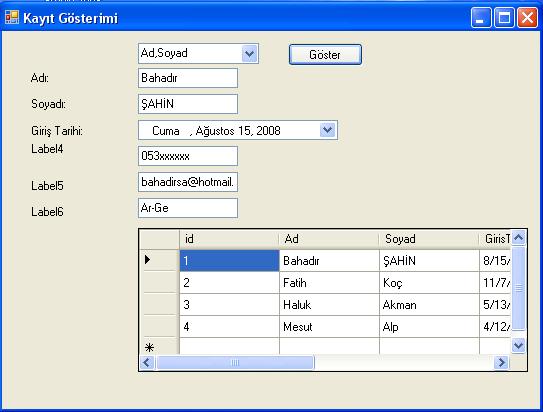Click the vertical scrollbar thumb in the grid
The image size is (543, 412).
click(x=518, y=288)
